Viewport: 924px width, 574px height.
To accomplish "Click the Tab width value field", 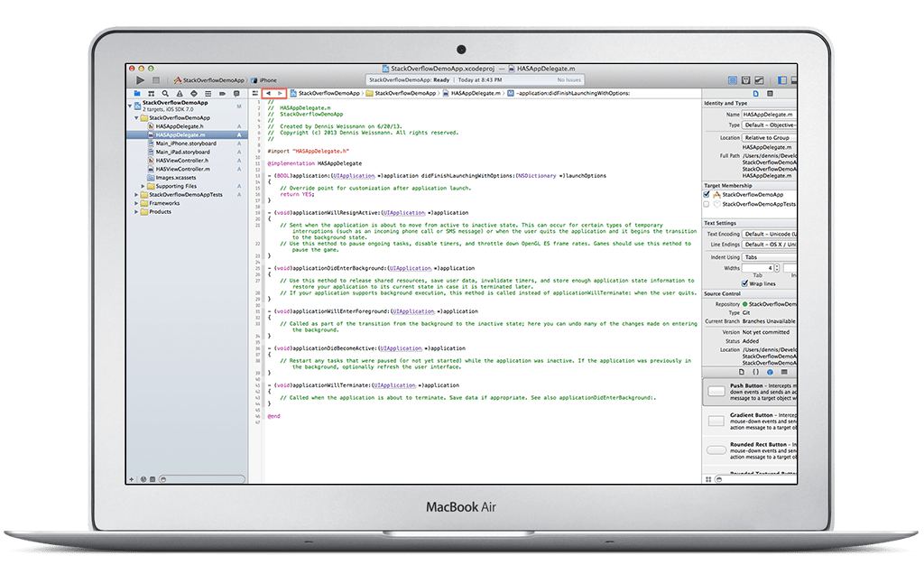I will pos(757,268).
